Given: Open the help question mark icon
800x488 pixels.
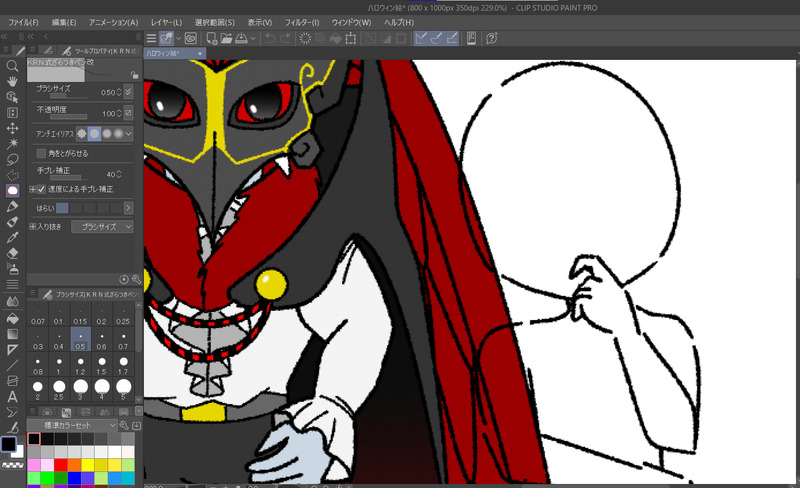Looking at the screenshot, I should click(x=492, y=38).
